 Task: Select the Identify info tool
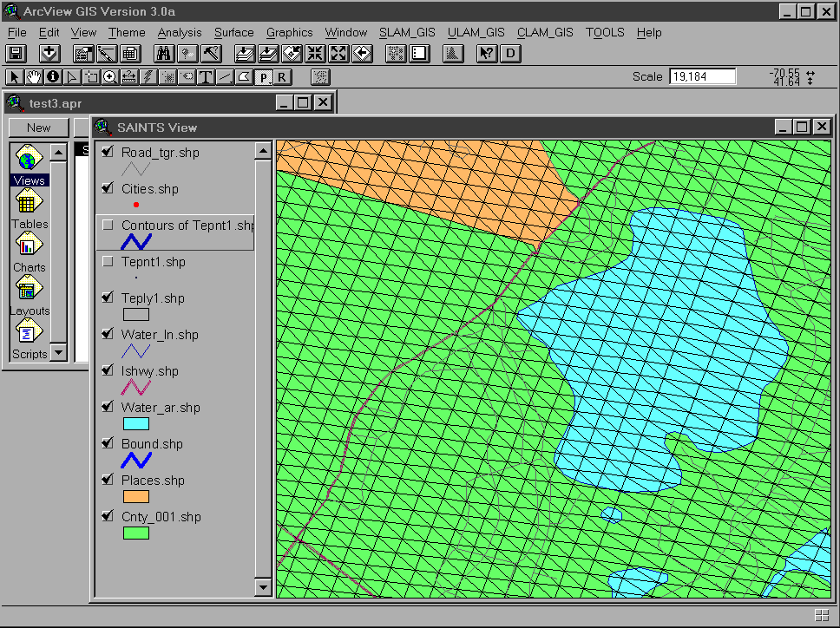[x=52, y=77]
